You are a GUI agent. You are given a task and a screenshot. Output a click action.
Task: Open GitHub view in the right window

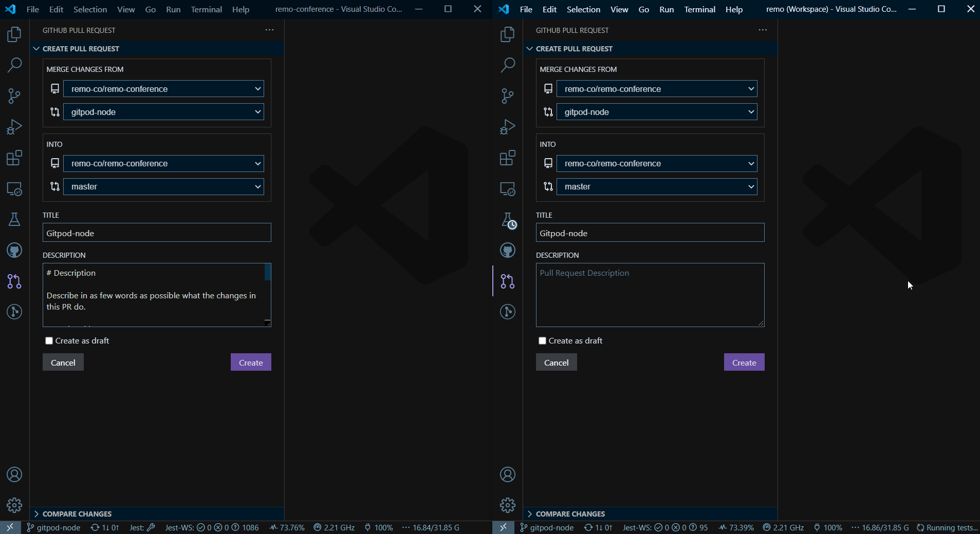click(508, 250)
